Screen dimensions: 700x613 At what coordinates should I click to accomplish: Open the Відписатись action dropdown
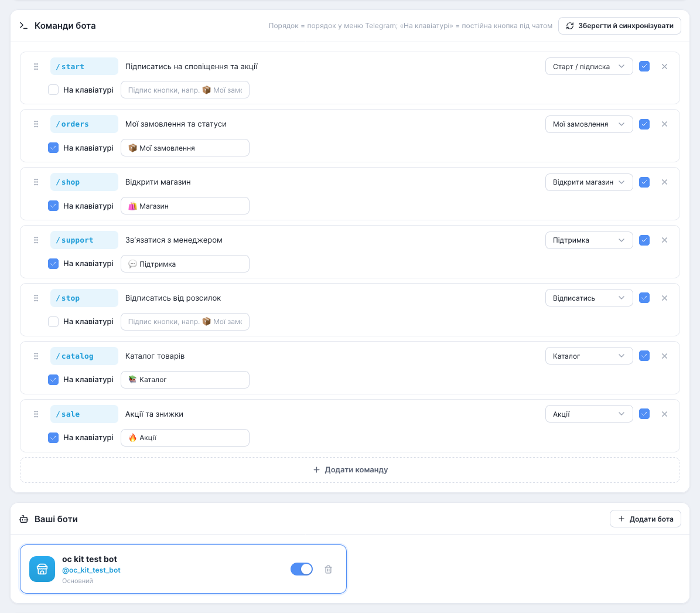click(589, 298)
